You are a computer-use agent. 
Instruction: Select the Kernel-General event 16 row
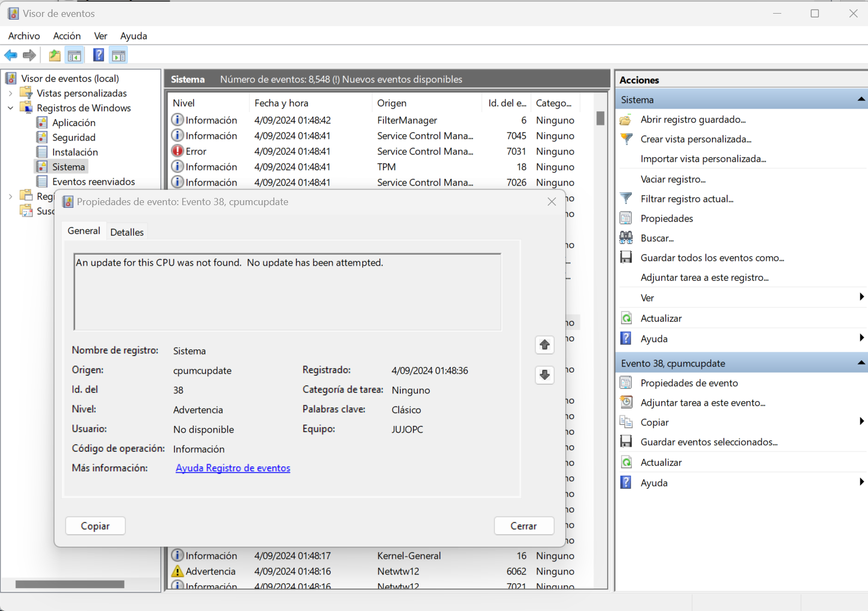pyautogui.click(x=374, y=556)
